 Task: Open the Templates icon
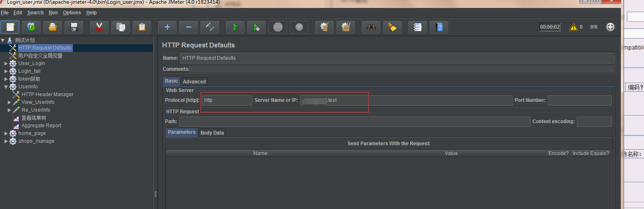click(31, 27)
